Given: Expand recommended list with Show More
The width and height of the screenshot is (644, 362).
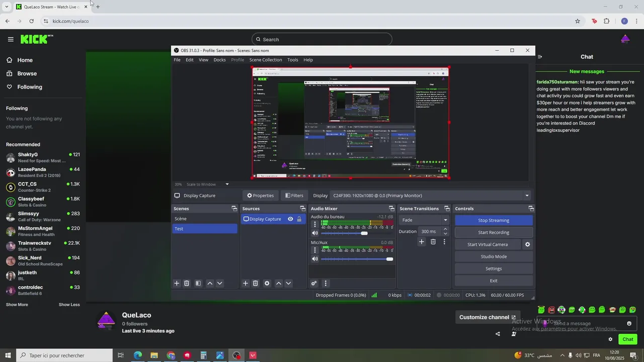Looking at the screenshot, I should click(x=17, y=305).
